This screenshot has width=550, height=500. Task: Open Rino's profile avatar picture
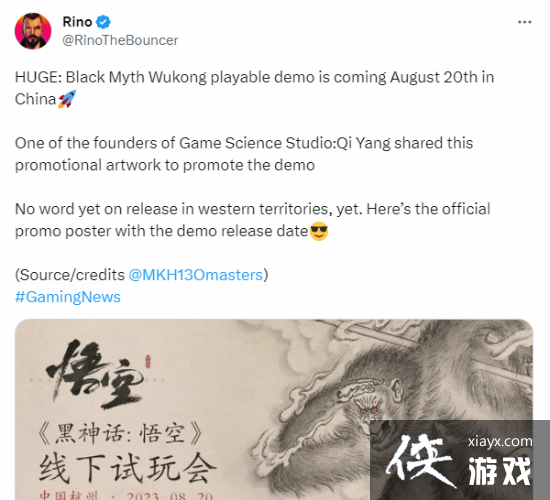click(33, 31)
